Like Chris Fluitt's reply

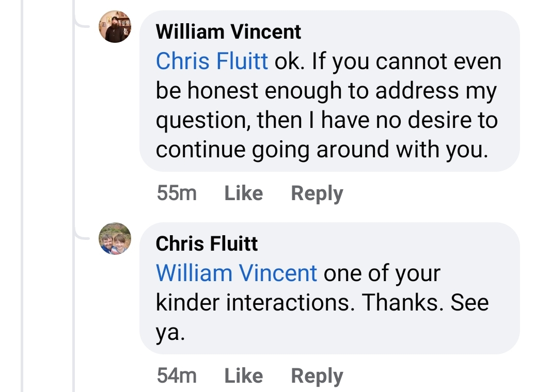pos(244,375)
